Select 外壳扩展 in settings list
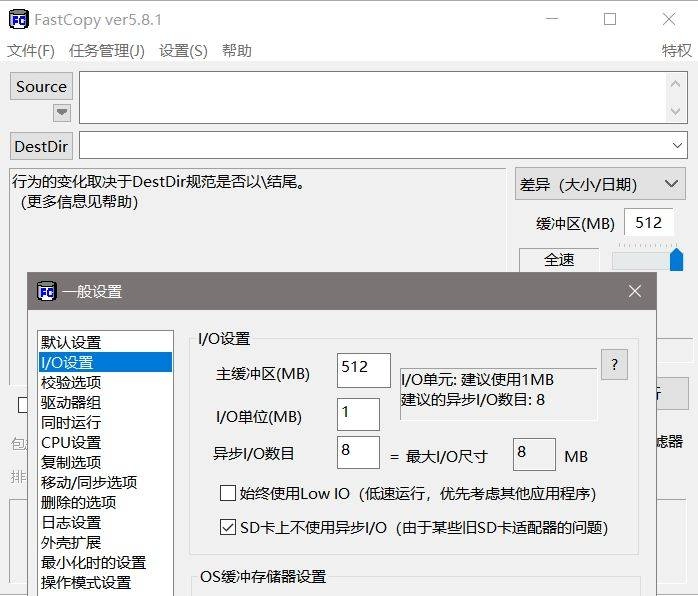Screen dimensions: 698x596 pyautogui.click(x=106, y=543)
